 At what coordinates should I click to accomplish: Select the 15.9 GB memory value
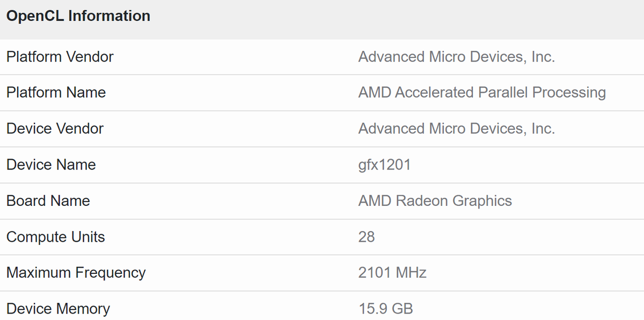click(x=385, y=309)
